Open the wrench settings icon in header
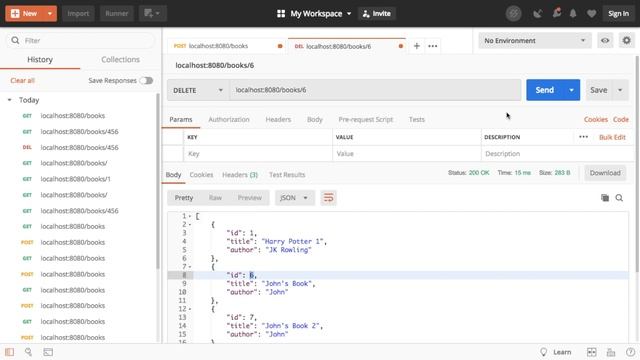 [x=557, y=13]
